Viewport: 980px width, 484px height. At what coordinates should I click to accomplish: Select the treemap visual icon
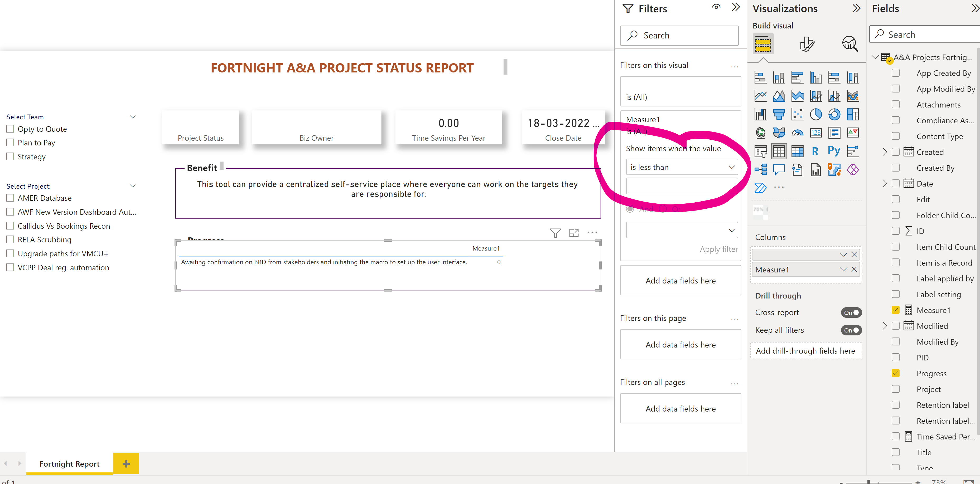(853, 114)
